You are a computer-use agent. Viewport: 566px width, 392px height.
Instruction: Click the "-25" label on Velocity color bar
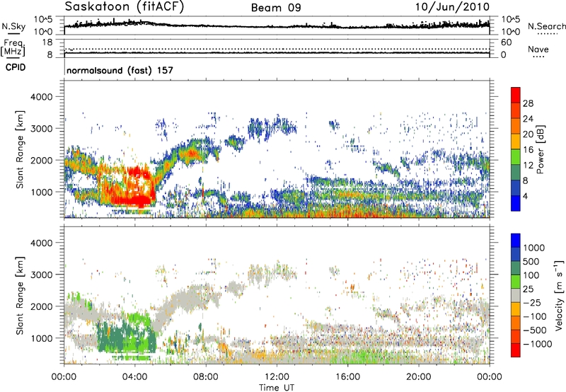pos(532,302)
